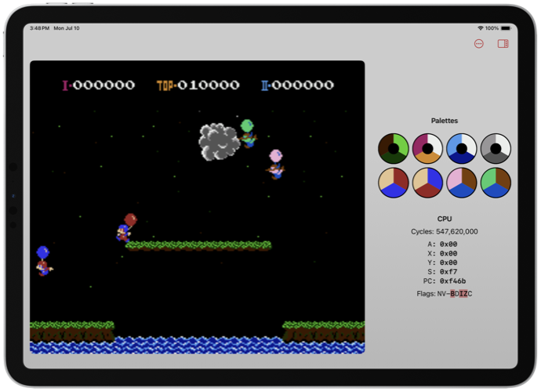The image size is (541, 392).
Task: Click the CPU heading
Action: tap(445, 219)
